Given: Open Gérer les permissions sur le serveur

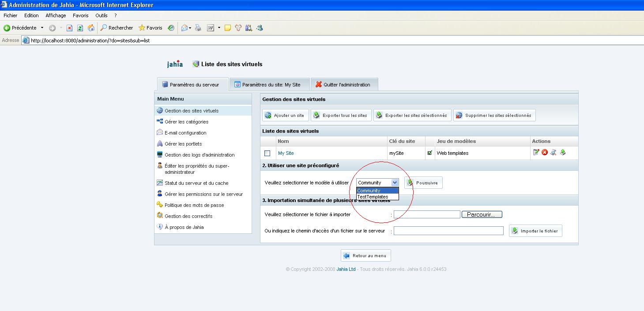Looking at the screenshot, I should pyautogui.click(x=203, y=194).
